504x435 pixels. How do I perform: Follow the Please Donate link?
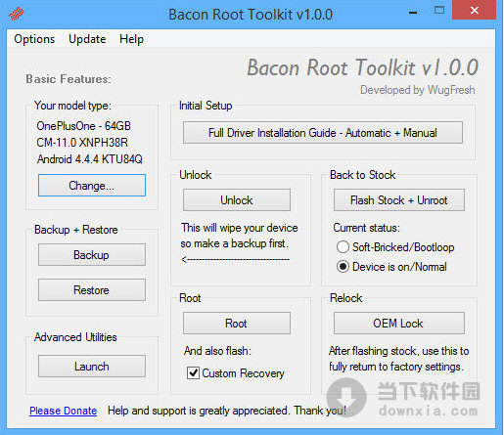click(x=63, y=411)
